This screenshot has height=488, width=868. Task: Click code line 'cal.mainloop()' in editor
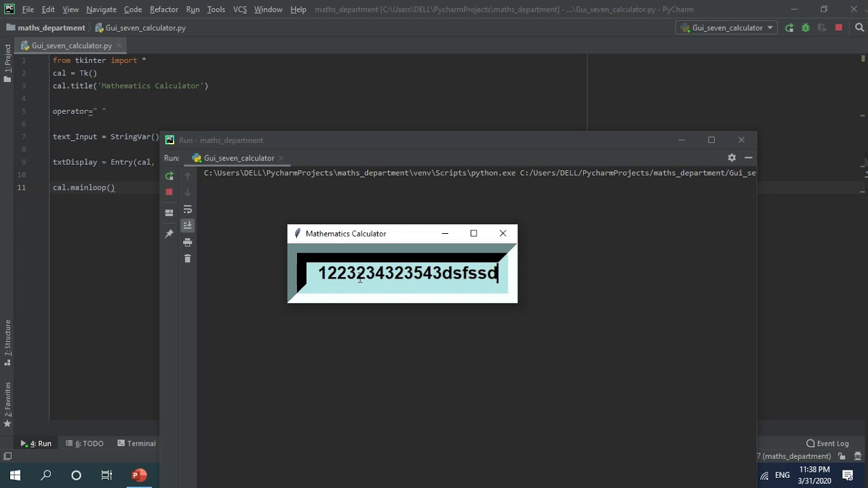coord(84,188)
